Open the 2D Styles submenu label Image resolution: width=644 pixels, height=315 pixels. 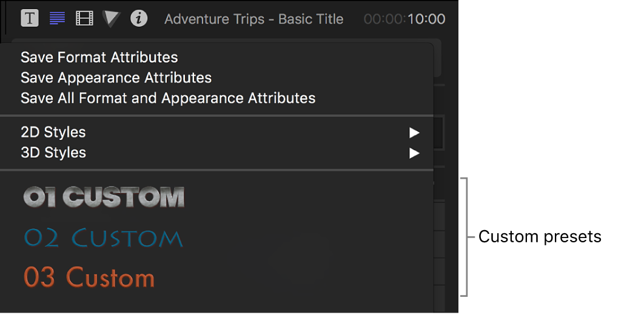pyautogui.click(x=53, y=132)
